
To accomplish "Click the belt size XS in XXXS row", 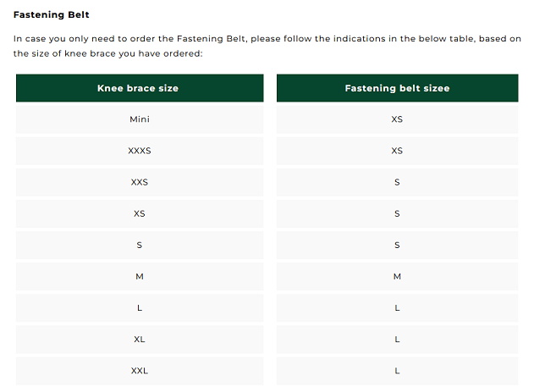I will [x=397, y=151].
